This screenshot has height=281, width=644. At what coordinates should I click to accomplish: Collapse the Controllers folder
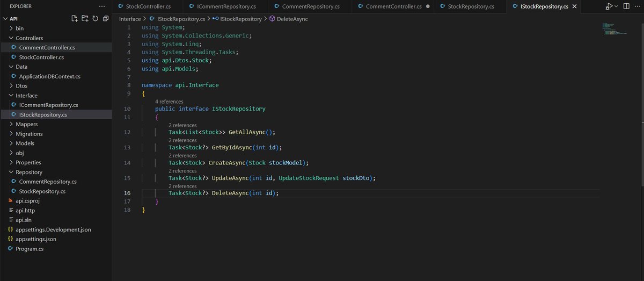pos(11,38)
